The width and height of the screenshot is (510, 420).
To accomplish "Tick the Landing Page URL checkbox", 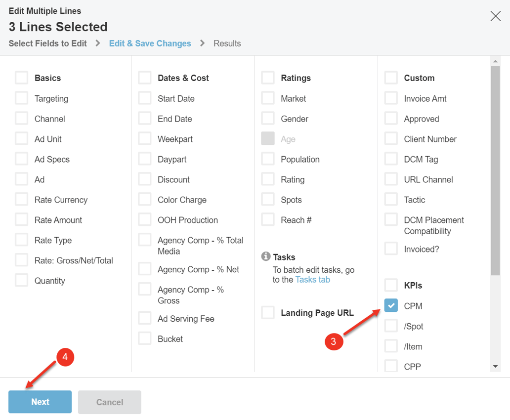I will [268, 312].
